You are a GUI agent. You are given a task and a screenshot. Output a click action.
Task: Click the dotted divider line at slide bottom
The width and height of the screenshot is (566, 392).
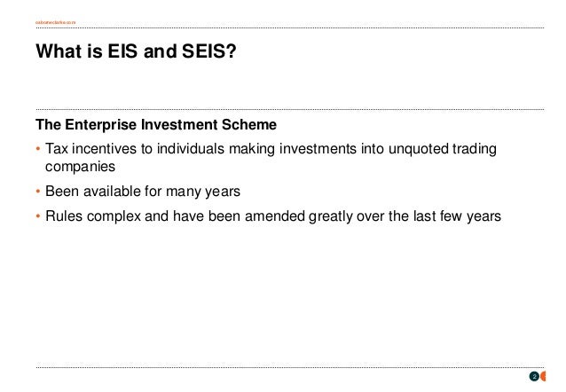[290, 367]
